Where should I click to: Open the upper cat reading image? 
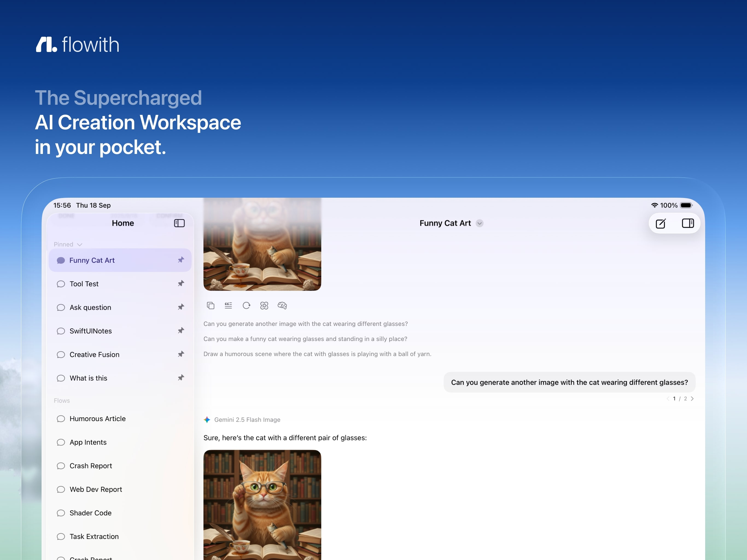(262, 244)
